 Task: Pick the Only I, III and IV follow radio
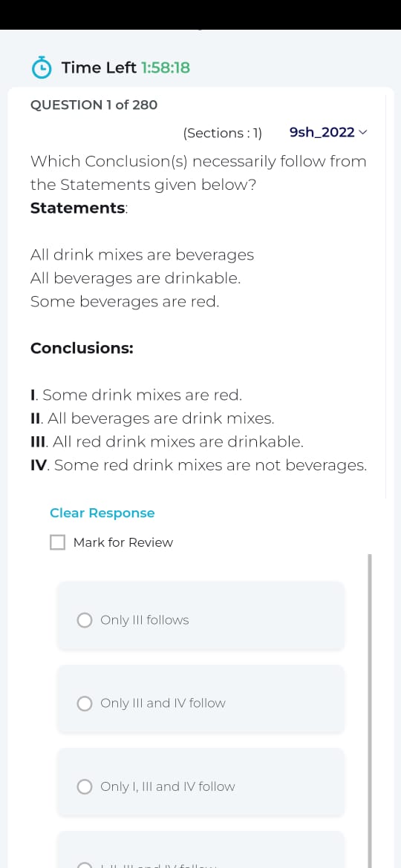click(x=84, y=786)
